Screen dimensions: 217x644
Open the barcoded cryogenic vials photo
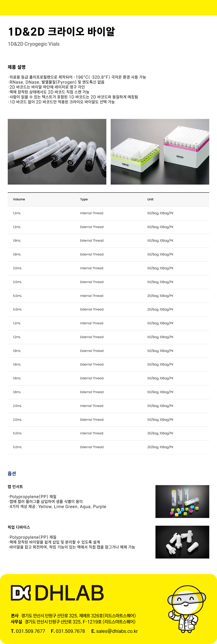click(x=57, y=152)
